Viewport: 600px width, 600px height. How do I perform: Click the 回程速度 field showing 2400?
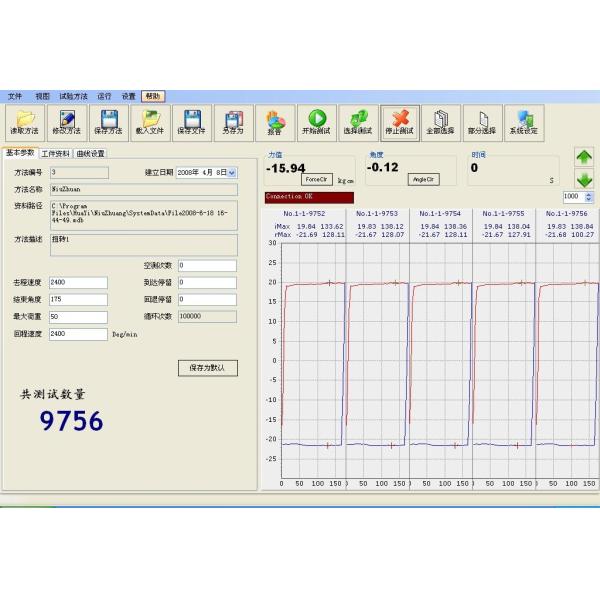pos(78,334)
